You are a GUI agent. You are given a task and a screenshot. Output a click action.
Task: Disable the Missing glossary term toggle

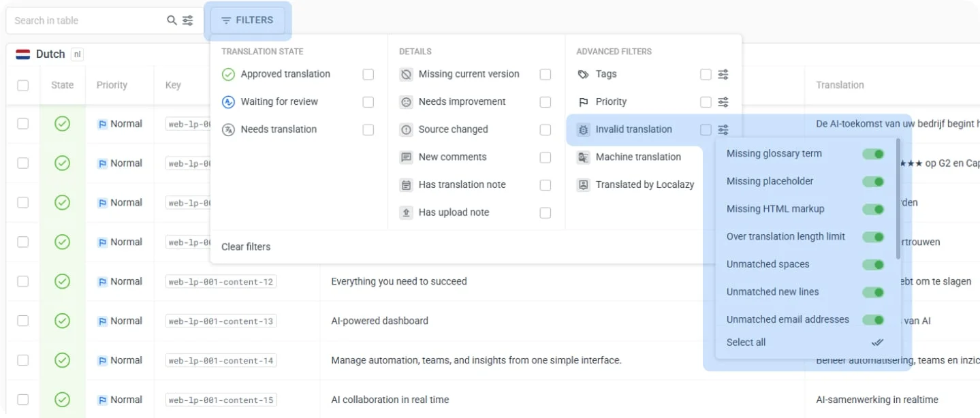pyautogui.click(x=873, y=154)
